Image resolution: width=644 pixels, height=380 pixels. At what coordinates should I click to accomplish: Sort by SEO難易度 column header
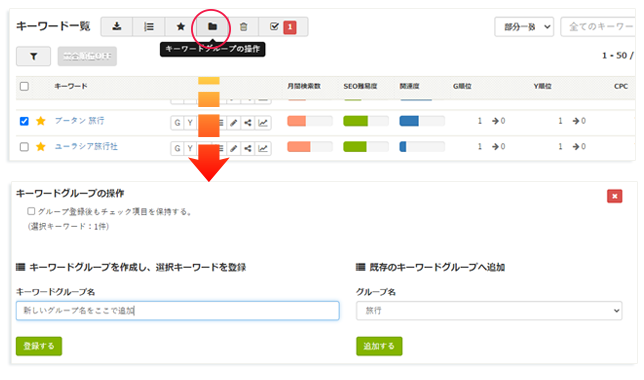click(x=360, y=86)
